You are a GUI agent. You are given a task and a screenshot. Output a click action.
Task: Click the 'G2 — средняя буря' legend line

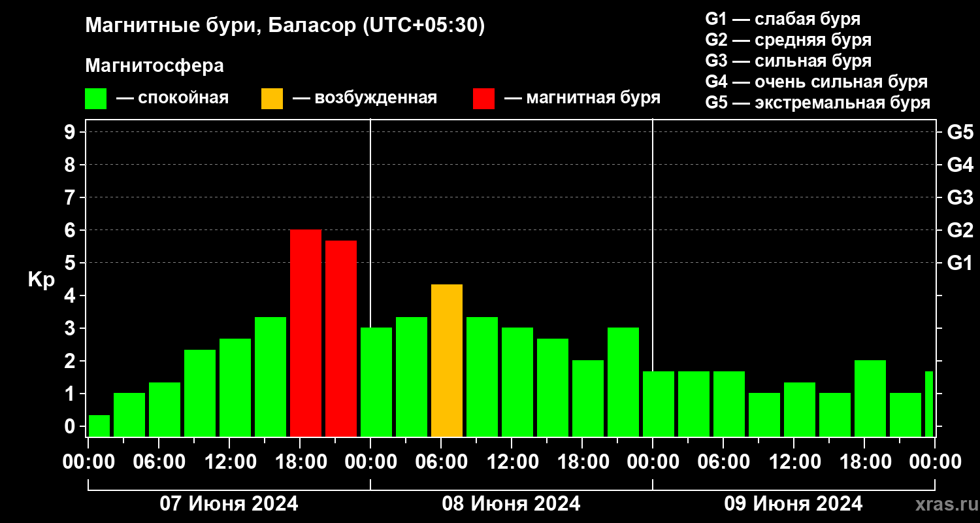[x=789, y=40]
